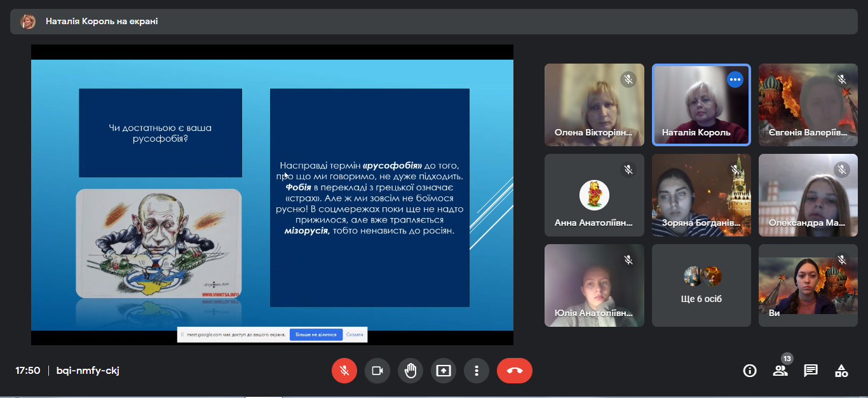Click the name label 'Олена Вікторівн...'

tap(594, 133)
